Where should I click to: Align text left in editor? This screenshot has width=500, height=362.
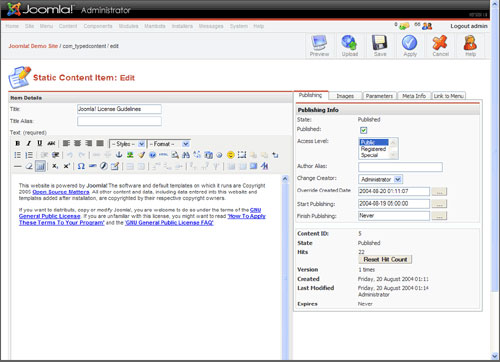(66, 143)
